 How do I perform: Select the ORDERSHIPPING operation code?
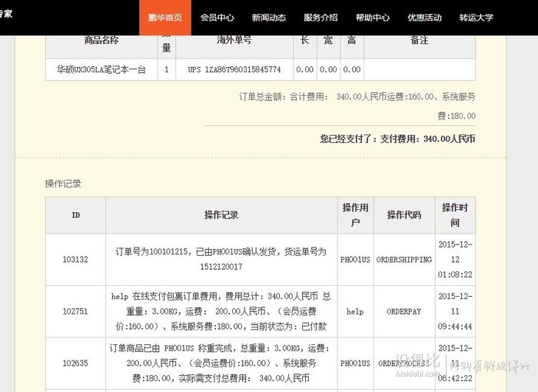tap(404, 260)
